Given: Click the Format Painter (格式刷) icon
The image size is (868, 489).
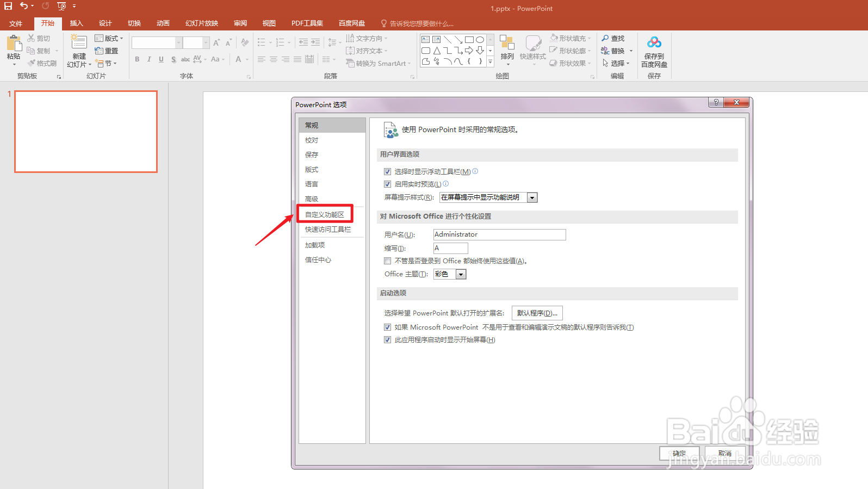Looking at the screenshot, I should 31,63.
